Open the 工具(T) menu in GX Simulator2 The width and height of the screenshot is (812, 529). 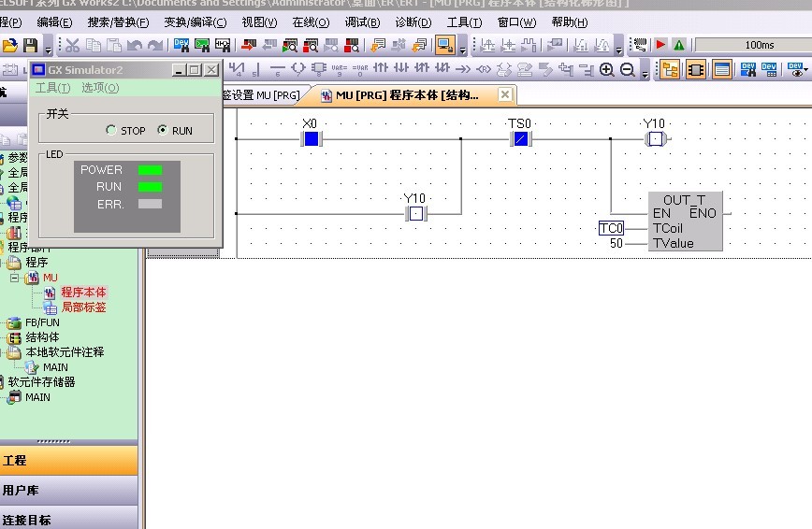pos(52,88)
